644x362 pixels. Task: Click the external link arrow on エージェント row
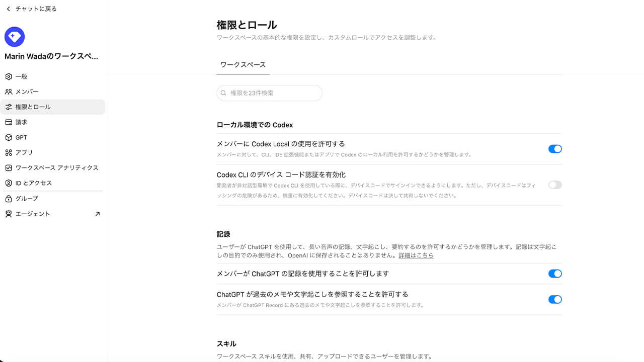click(98, 214)
